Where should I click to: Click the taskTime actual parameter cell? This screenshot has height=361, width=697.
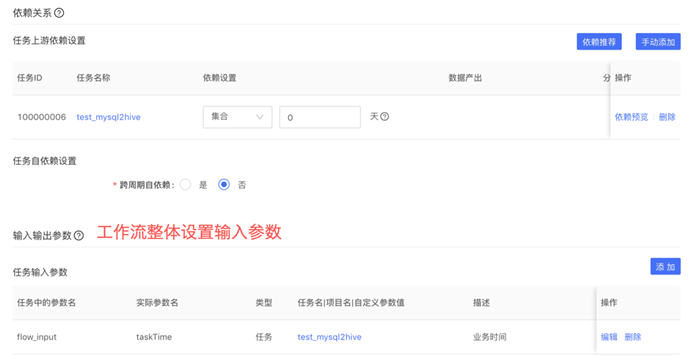coord(154,337)
